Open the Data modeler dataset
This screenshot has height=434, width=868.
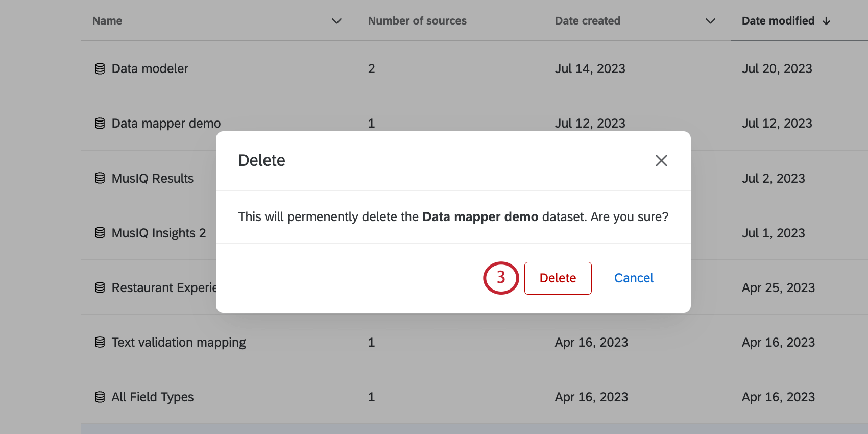tap(150, 68)
